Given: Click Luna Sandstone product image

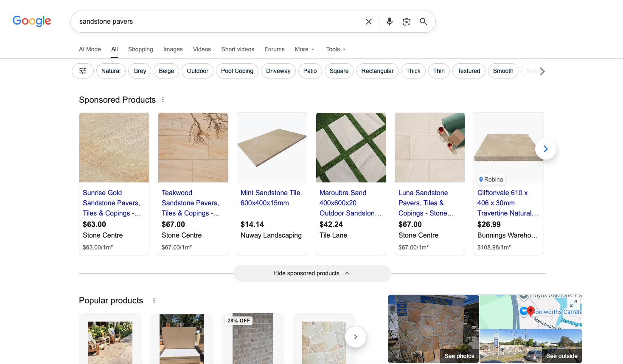Looking at the screenshot, I should pyautogui.click(x=430, y=148).
